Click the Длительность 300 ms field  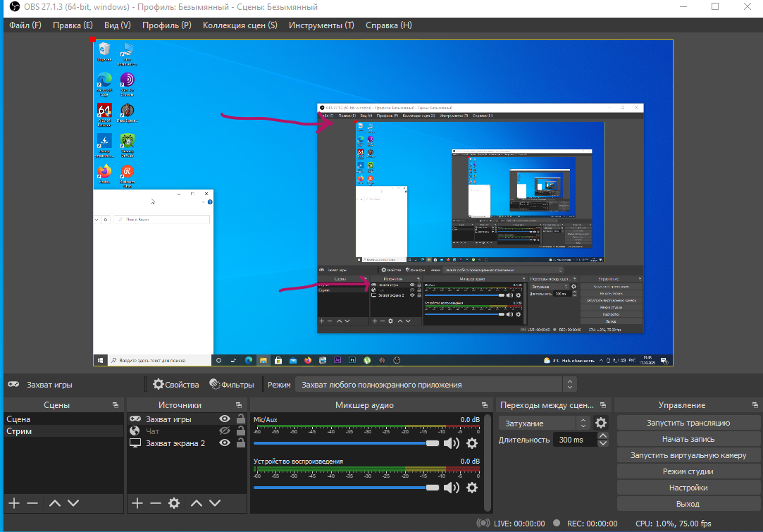575,440
